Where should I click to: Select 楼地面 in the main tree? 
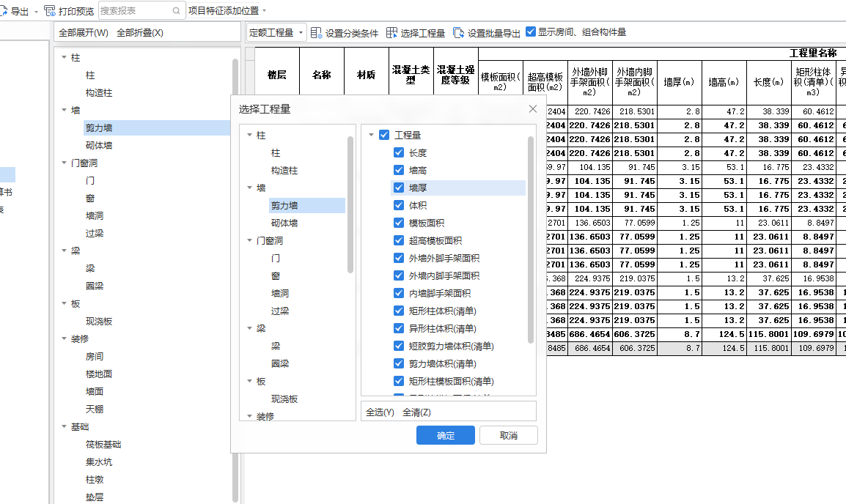click(x=99, y=374)
